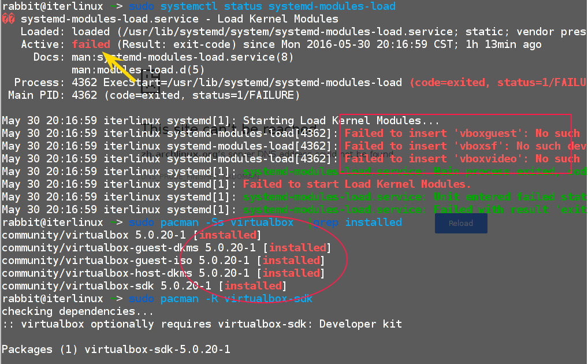Select the "Starting Load Kernel Modules..." log message
The width and height of the screenshot is (588, 364).
point(341,121)
